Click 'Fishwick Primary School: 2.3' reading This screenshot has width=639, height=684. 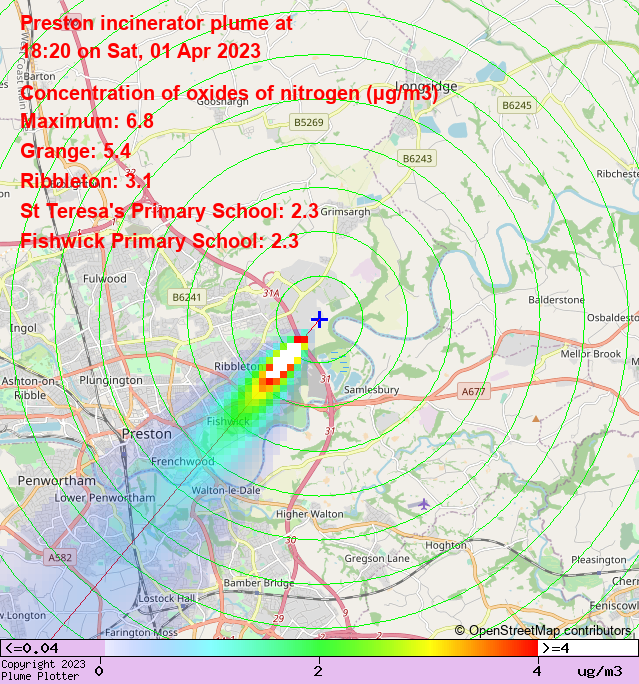(x=159, y=241)
